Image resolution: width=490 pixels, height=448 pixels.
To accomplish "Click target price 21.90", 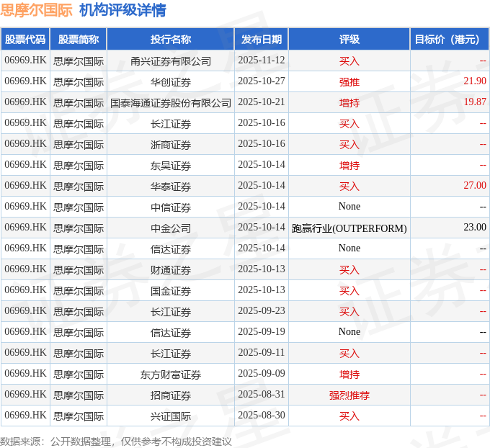I will (x=475, y=81).
